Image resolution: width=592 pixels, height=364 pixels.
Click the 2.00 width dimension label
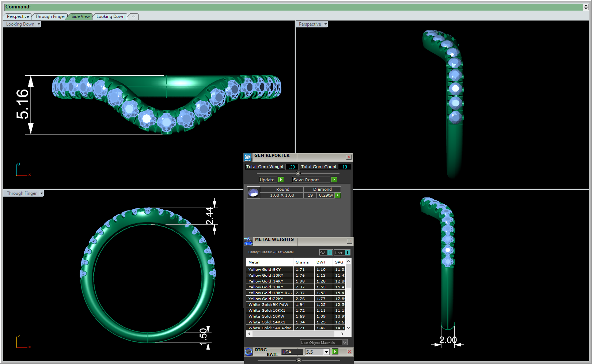coord(448,340)
